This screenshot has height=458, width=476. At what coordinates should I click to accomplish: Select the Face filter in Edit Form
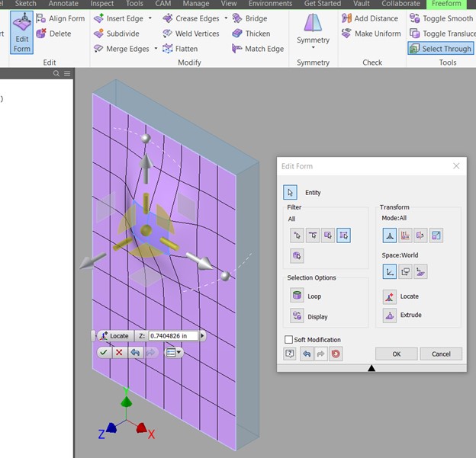pyautogui.click(x=328, y=235)
